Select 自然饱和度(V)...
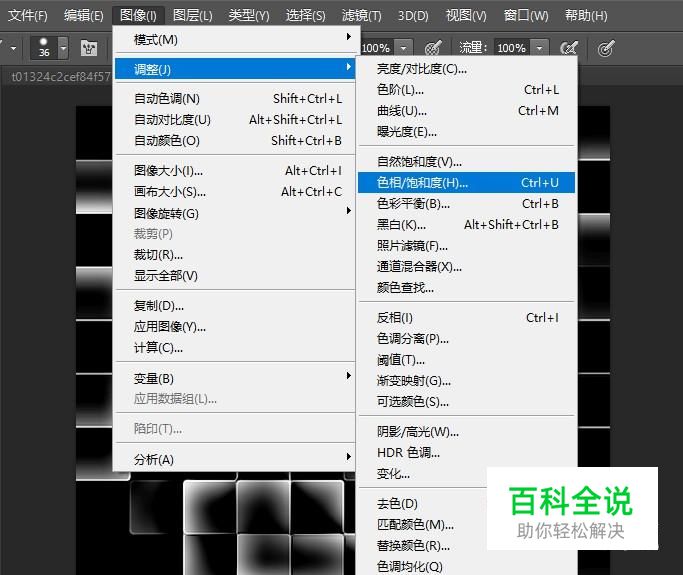The width and height of the screenshot is (683, 575). (x=467, y=162)
